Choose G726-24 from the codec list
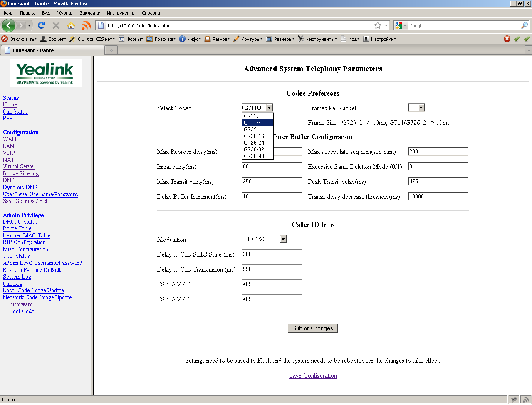Screen dimensions: 532x405 (x=258, y=143)
